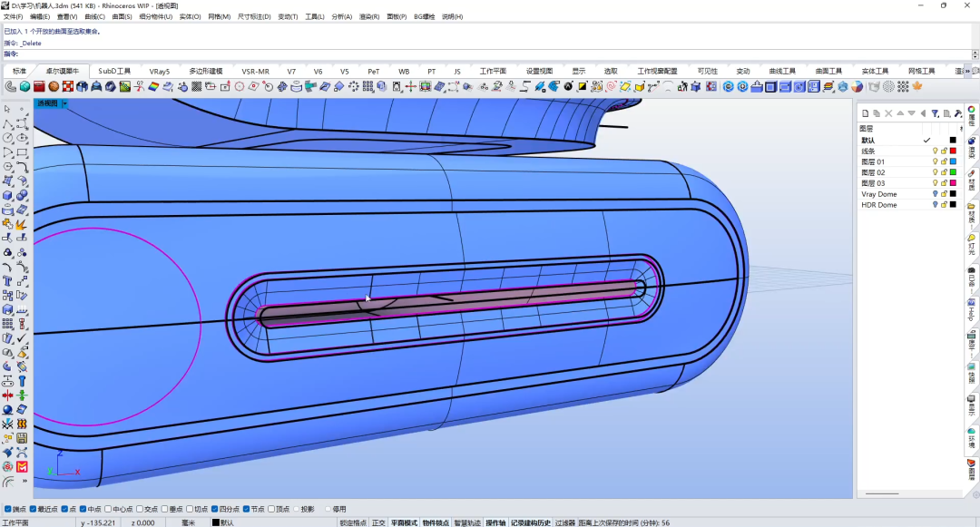Toggle 智慧轨迹 smart track in status bar
Viewport: 980px width, 527px height.
click(x=467, y=522)
